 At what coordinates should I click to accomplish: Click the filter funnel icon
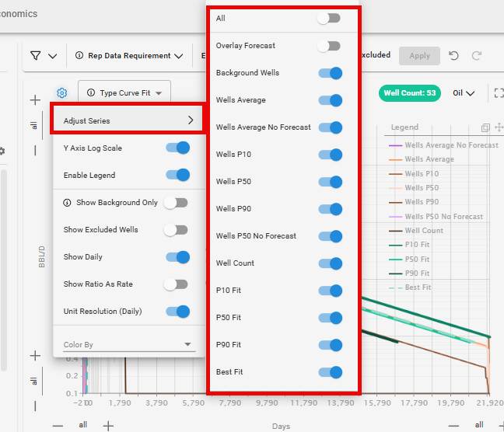click(36, 56)
